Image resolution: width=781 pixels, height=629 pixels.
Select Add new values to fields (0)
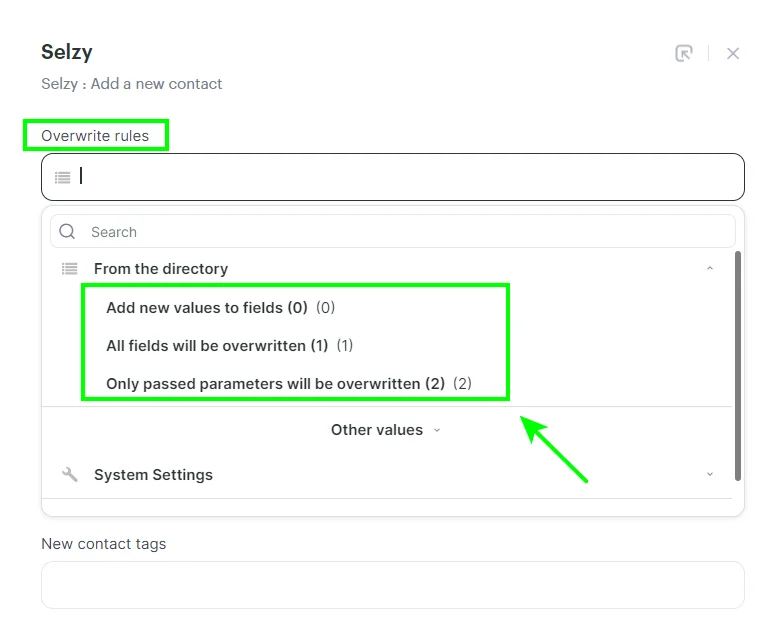tap(220, 308)
